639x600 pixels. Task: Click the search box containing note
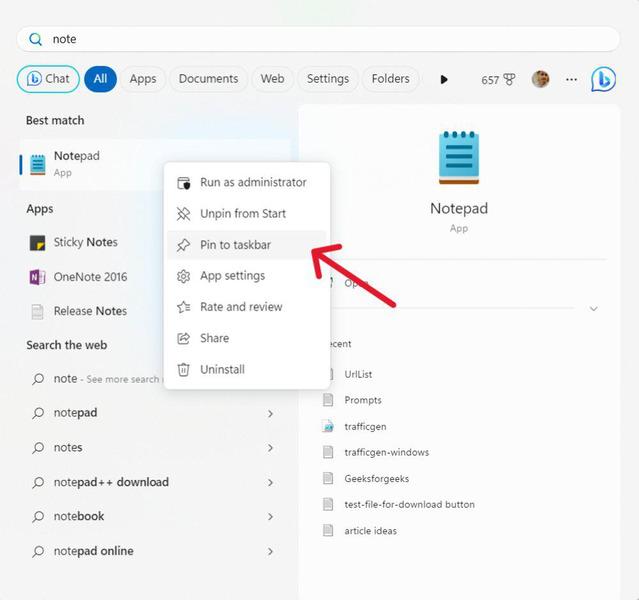(318, 39)
